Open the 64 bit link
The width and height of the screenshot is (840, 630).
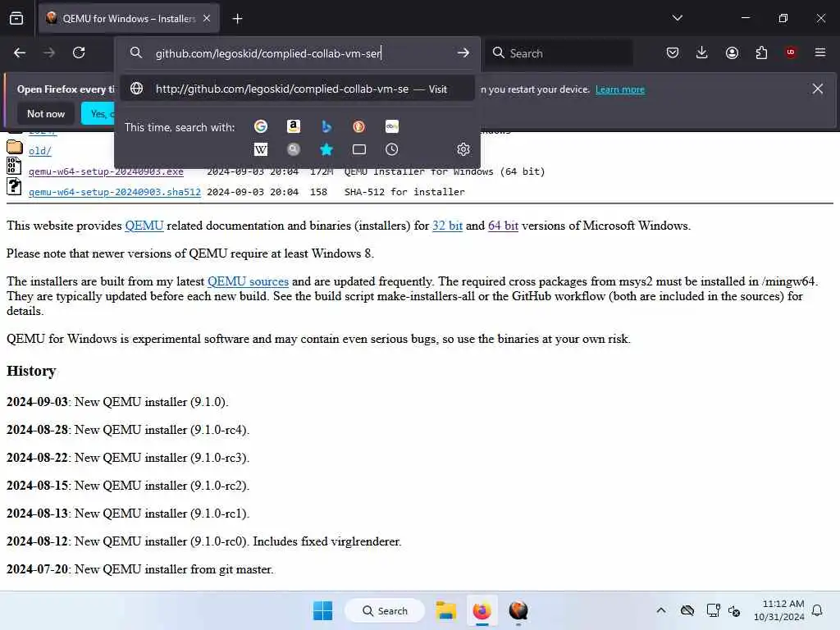tap(503, 226)
